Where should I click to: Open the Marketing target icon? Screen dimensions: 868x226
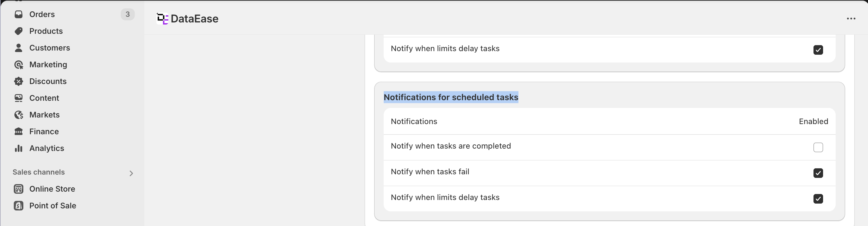pos(19,65)
